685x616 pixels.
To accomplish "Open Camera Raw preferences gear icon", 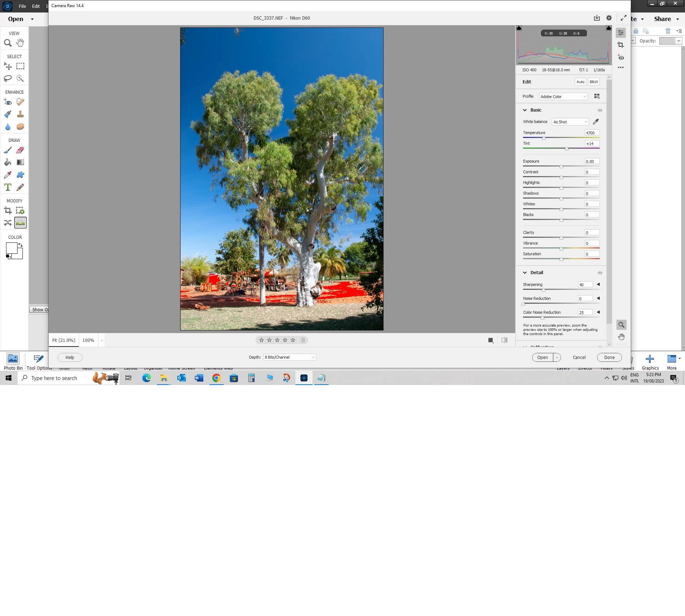I will [x=609, y=18].
